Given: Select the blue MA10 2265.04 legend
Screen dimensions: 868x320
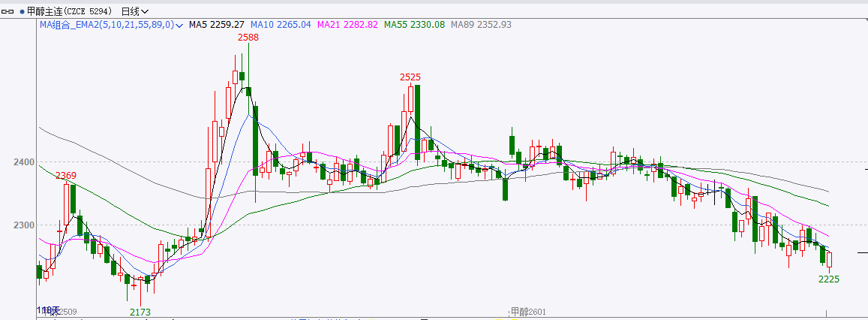Looking at the screenshot, I should [280, 25].
